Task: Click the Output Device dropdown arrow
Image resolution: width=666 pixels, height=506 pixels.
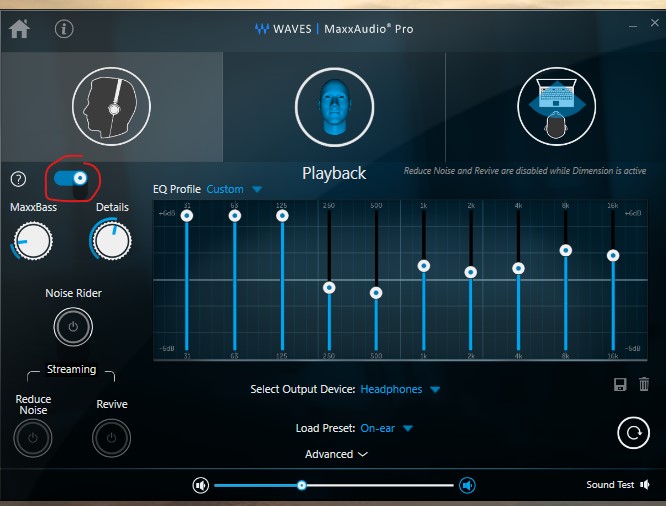Action: (435, 390)
